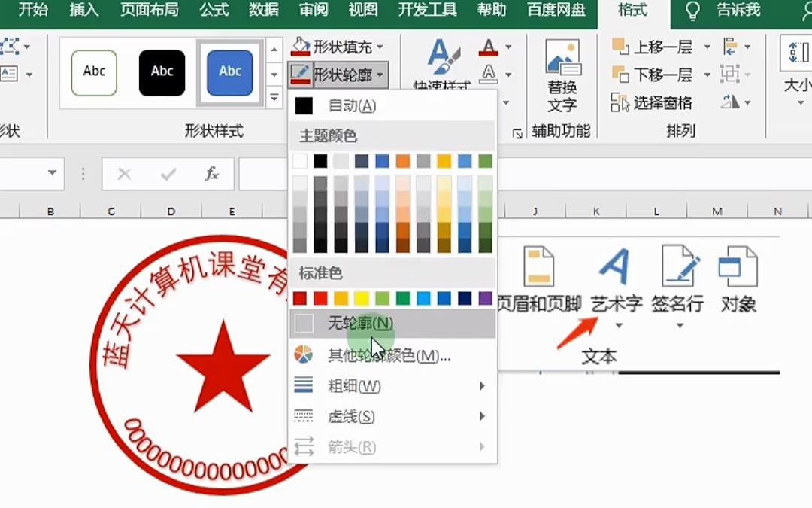
Task: Switch to the 开始 ribbon tab
Action: pos(31,11)
